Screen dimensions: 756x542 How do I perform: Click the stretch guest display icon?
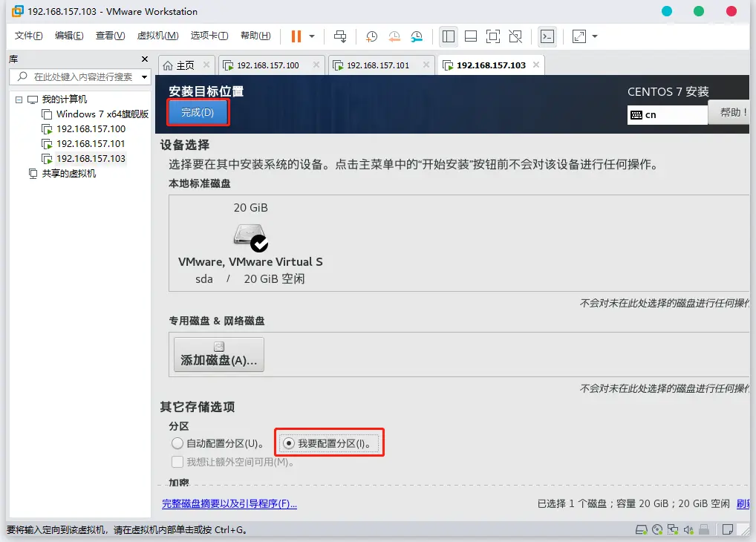click(579, 36)
